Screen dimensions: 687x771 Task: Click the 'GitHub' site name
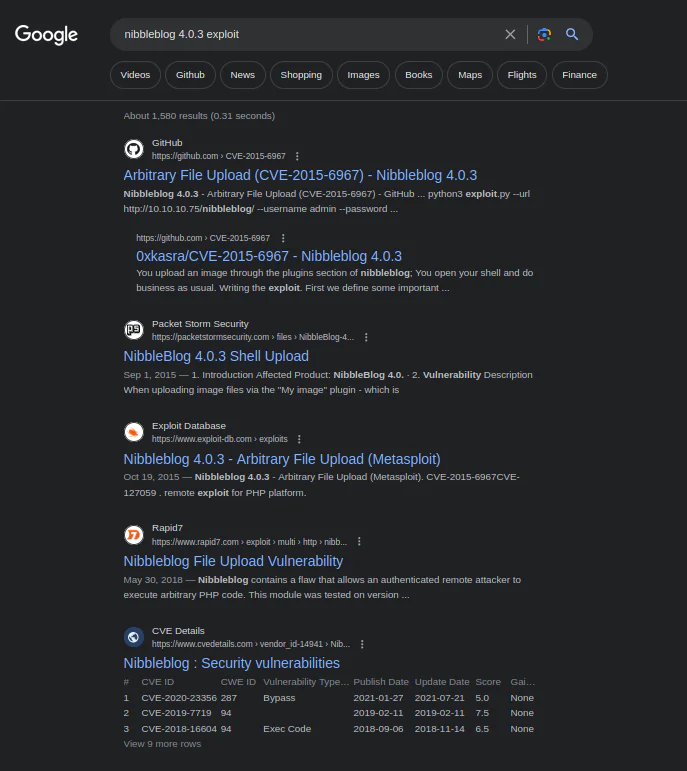[x=167, y=143]
